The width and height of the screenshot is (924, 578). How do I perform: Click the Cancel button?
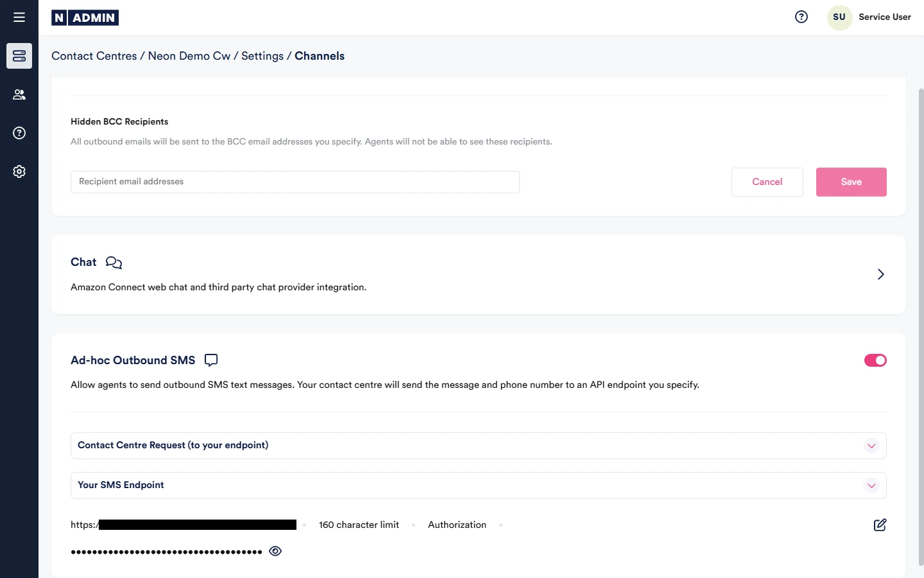pos(767,182)
